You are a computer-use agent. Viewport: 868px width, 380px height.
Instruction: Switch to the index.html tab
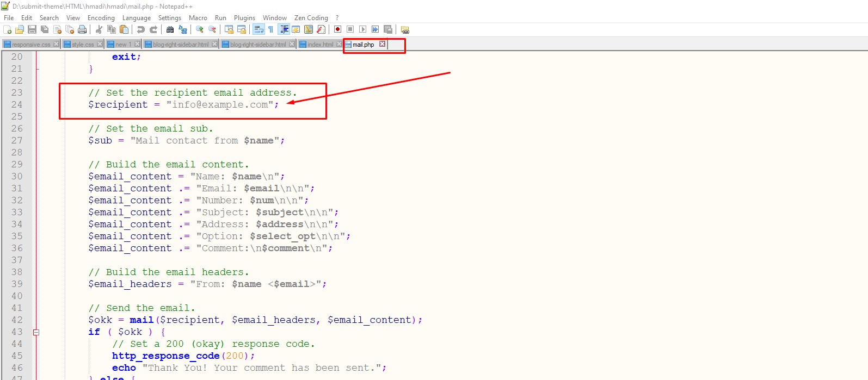(x=320, y=45)
